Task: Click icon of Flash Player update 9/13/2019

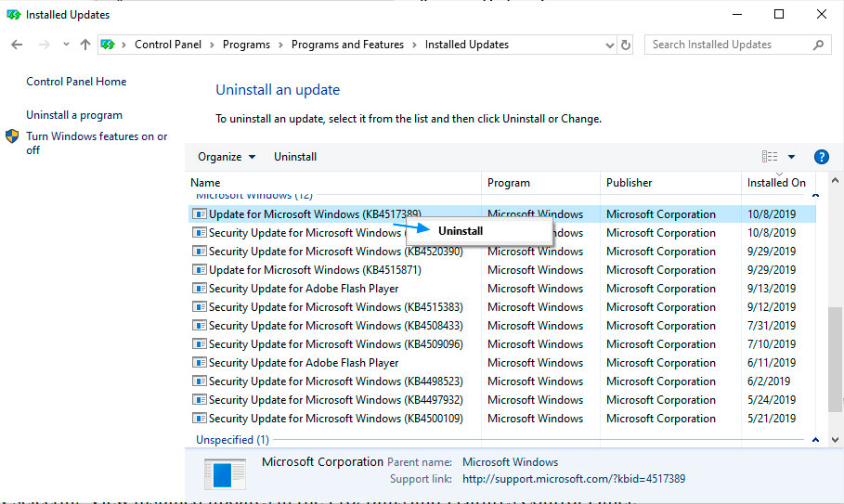Action: (x=199, y=289)
